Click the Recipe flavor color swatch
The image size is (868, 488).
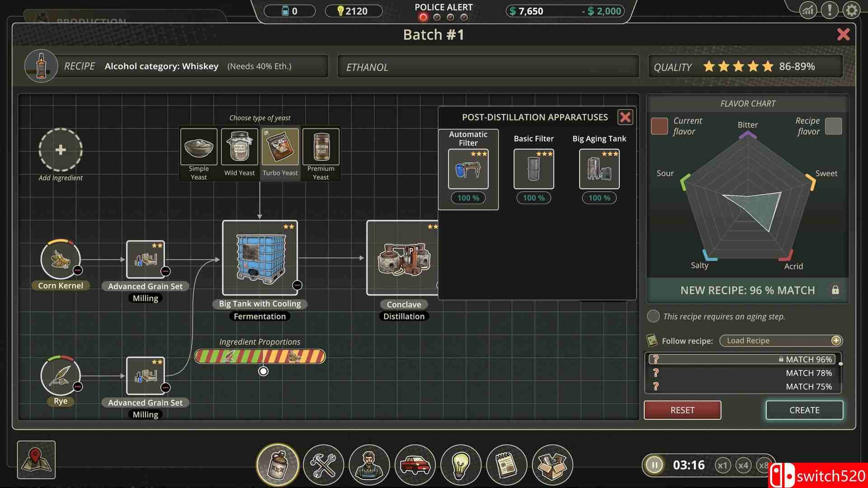tap(834, 126)
